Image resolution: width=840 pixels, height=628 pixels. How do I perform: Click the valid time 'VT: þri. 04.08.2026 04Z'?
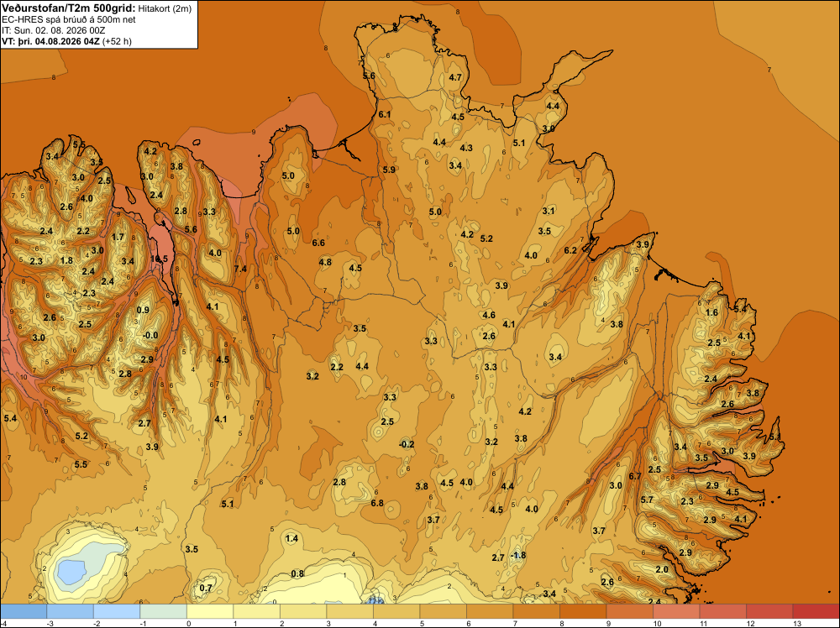[51, 40]
